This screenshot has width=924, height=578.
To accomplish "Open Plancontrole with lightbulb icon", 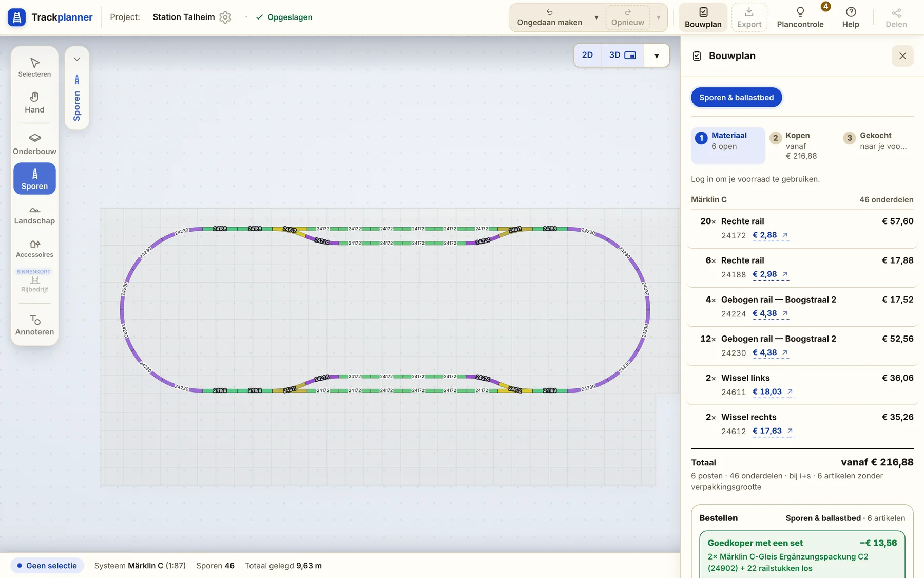I will coord(800,17).
